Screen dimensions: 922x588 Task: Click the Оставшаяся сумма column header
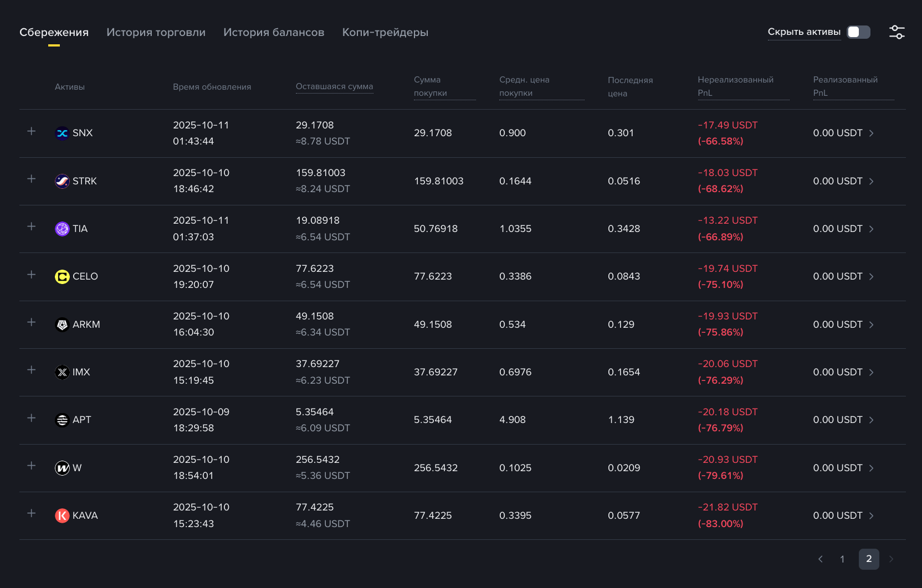tap(334, 86)
